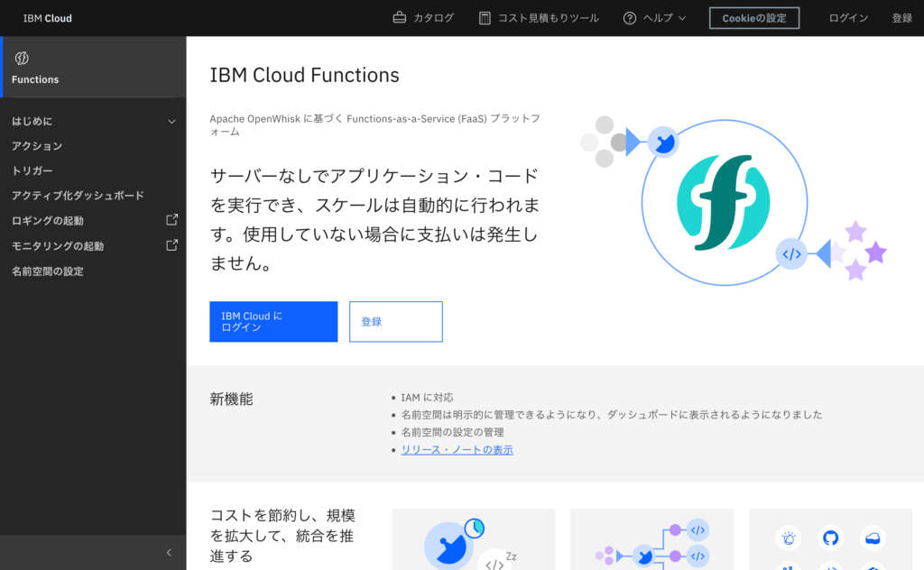
Task: Expand the はじめに sidebar section
Action: coord(171,121)
